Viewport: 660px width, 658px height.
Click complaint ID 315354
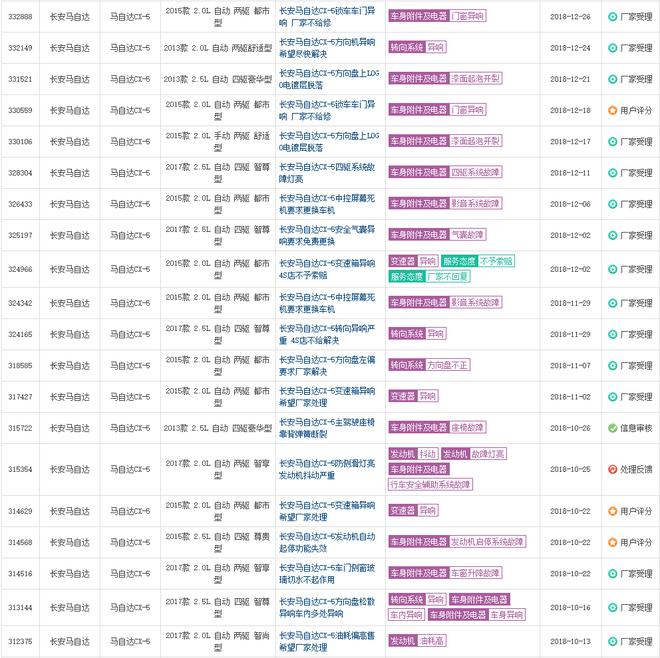tap(20, 469)
